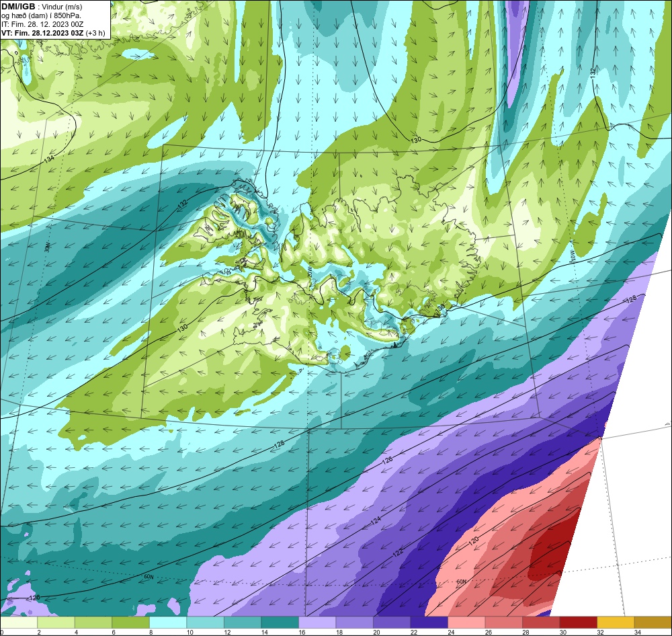672x636 pixels.
Task: Pick the yellow legend swatch between 32 and 34
Action: 616,623
